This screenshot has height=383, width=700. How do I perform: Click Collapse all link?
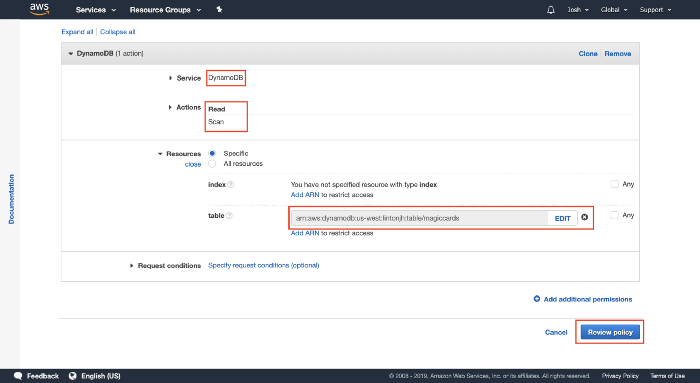coord(117,32)
